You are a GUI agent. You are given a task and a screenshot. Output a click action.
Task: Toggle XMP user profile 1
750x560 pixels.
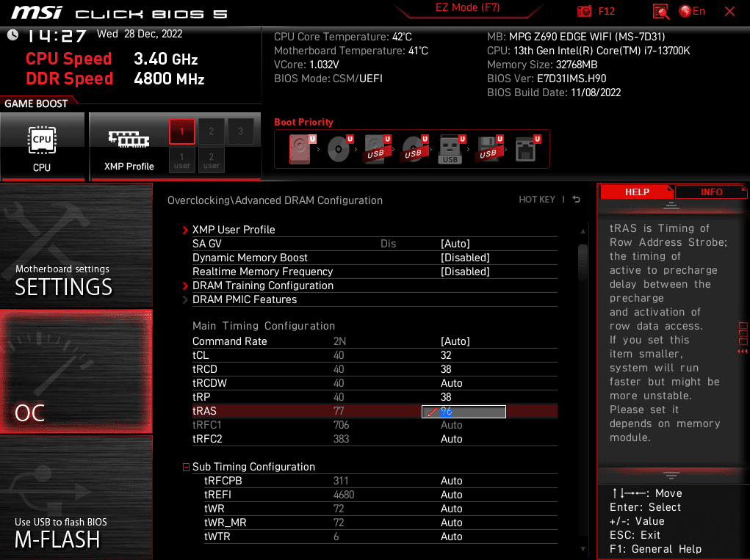[182, 159]
